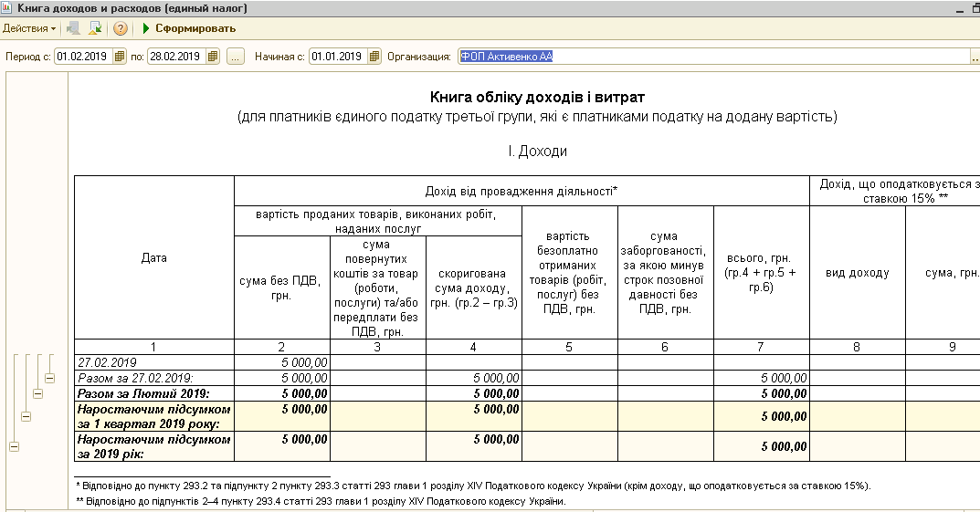Click the Сформировать button to generate the report
Viewport: 980px width, 512px height.
(x=189, y=28)
